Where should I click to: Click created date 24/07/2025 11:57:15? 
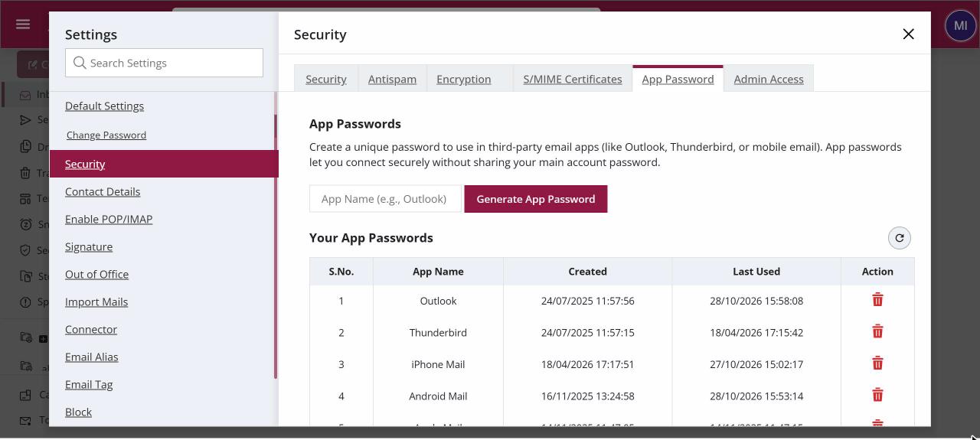[x=588, y=333]
